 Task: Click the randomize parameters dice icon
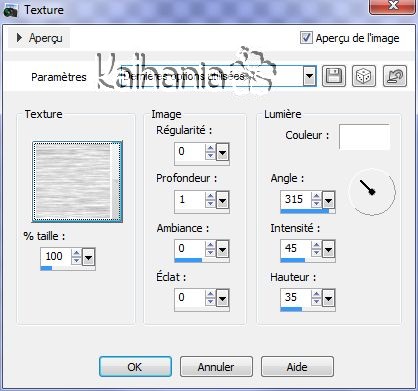364,76
